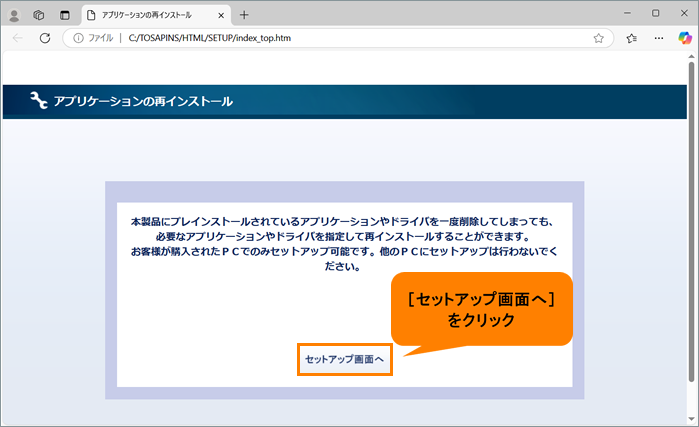Click the vertical scrollbar thumb
Viewport: 699px width, 427px height.
(x=691, y=222)
